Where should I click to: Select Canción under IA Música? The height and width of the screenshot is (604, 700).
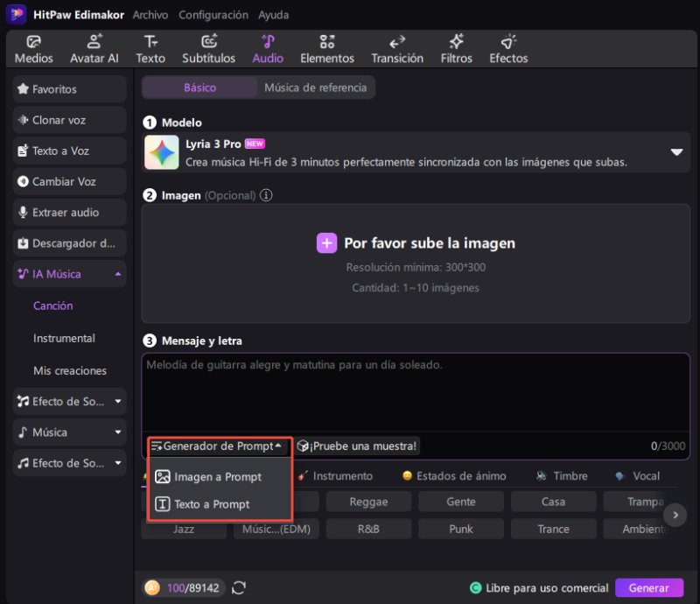tap(53, 306)
